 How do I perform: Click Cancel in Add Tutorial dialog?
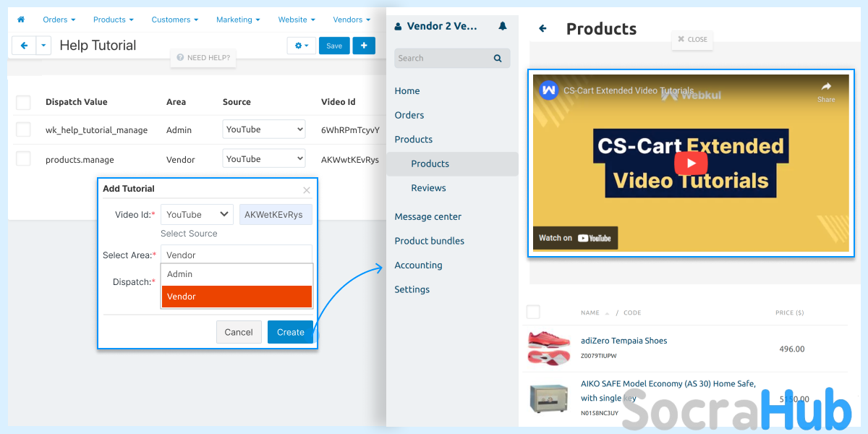pyautogui.click(x=239, y=332)
